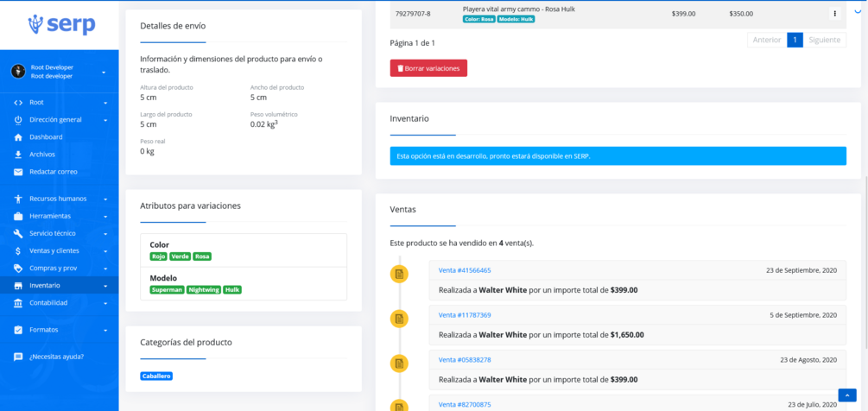The width and height of the screenshot is (868, 411).
Task: Click the 79279707-8 variation code
Action: coord(413,14)
